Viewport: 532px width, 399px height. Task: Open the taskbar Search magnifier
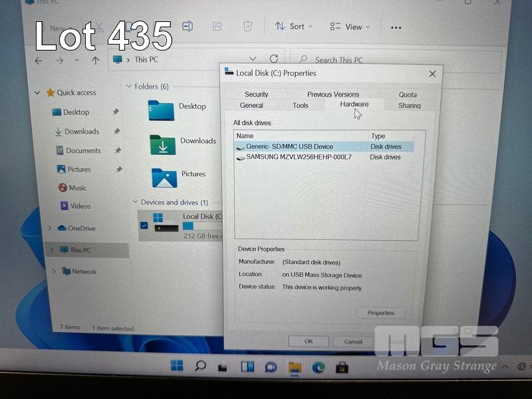200,366
